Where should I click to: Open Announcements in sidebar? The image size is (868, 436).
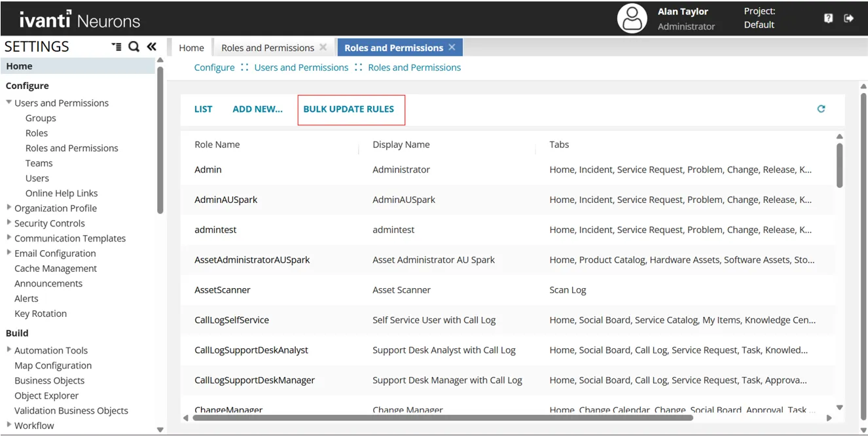[48, 283]
